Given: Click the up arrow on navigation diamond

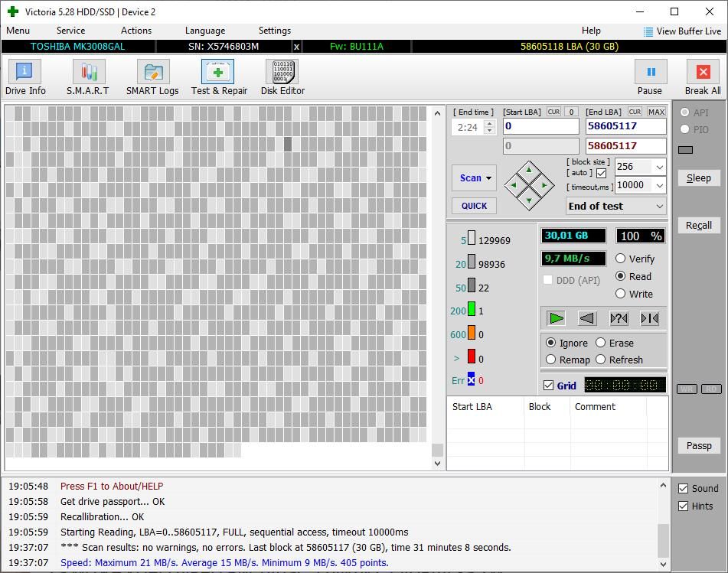Looking at the screenshot, I should pos(529,171).
